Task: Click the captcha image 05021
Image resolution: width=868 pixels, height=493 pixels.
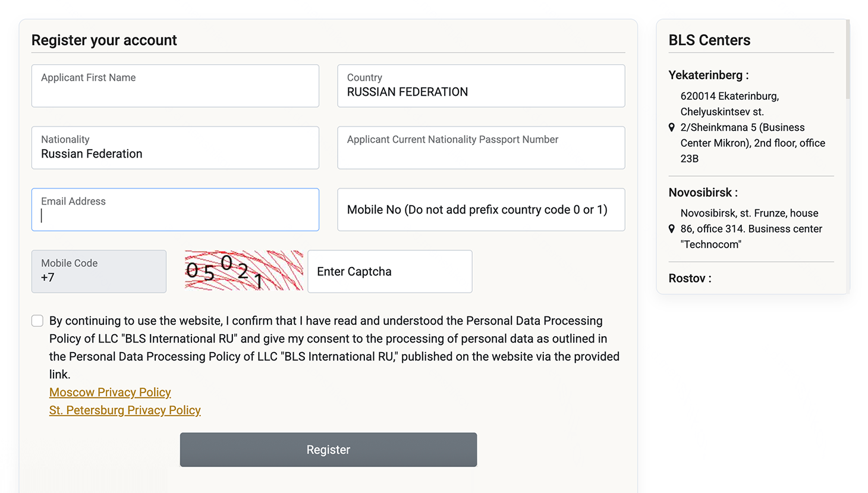Action: tap(244, 271)
